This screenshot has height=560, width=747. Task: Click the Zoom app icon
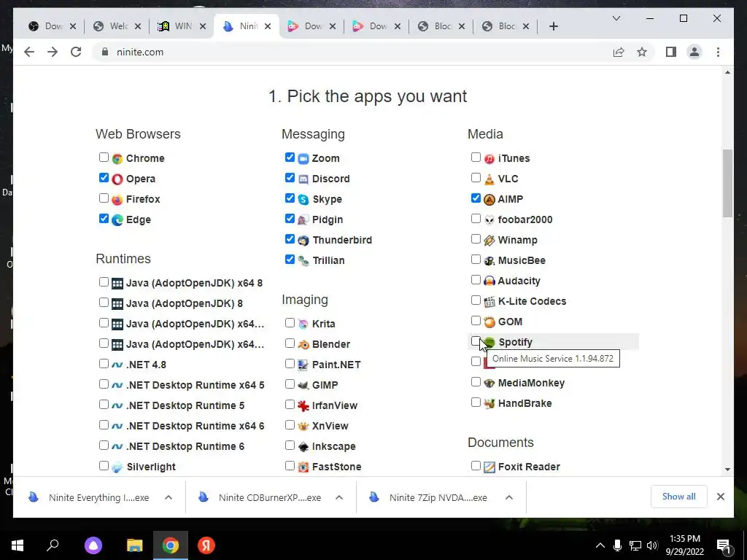point(303,158)
